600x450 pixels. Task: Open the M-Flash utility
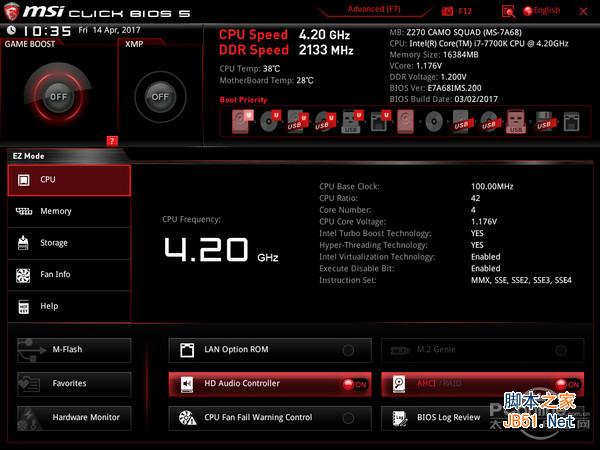click(x=74, y=350)
